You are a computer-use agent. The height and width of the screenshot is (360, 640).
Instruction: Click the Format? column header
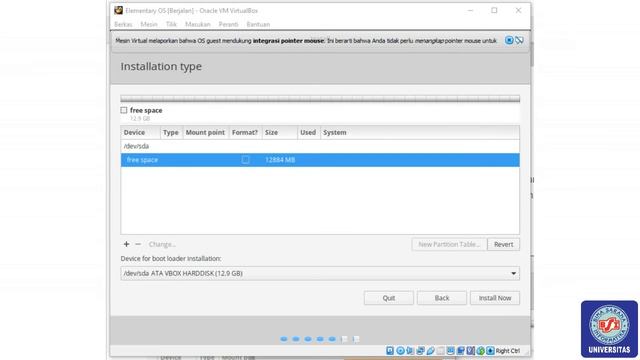245,132
